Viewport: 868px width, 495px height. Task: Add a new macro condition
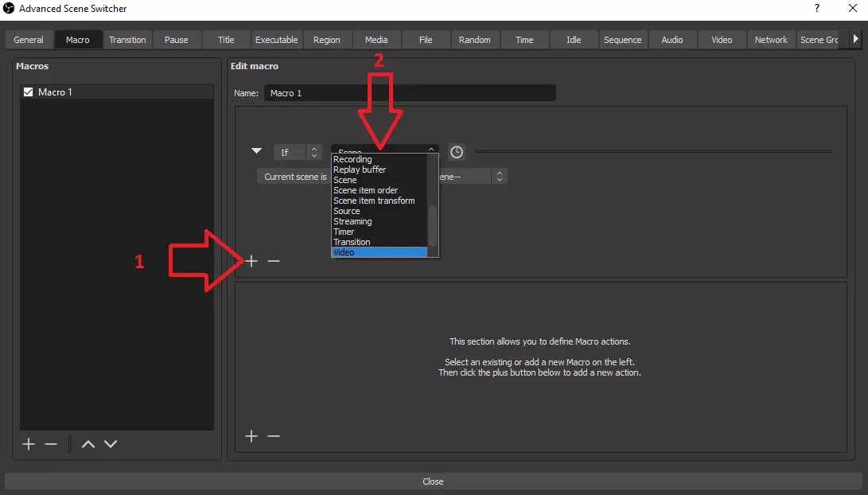251,261
